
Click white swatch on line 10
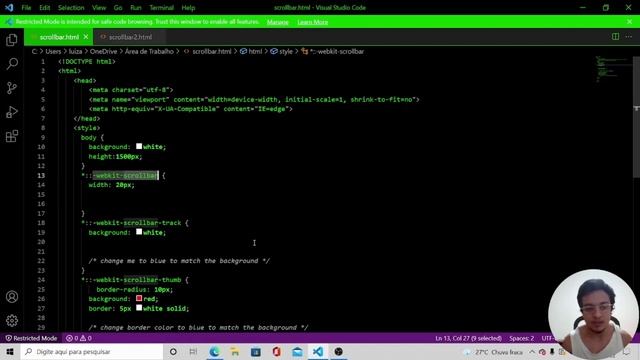tap(139, 146)
